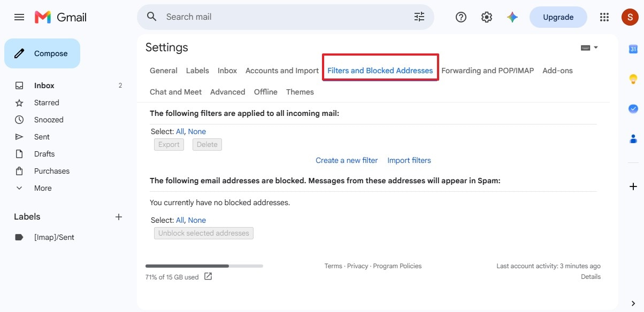Select All blocked addresses link
The height and width of the screenshot is (312, 644).
[x=180, y=220]
